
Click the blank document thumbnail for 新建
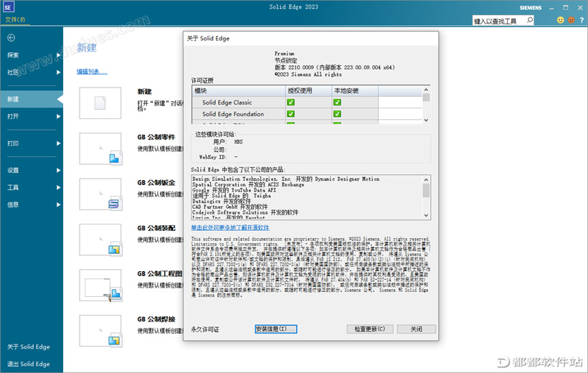[100, 103]
